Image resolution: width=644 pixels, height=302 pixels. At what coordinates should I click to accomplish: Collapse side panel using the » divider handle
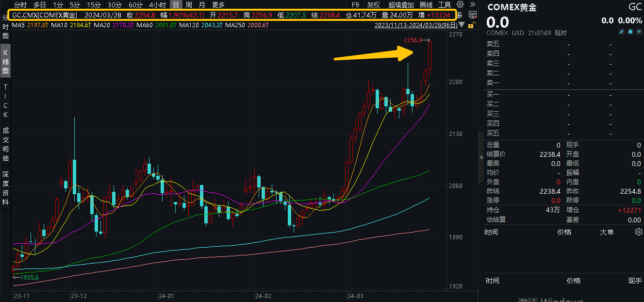[481, 157]
